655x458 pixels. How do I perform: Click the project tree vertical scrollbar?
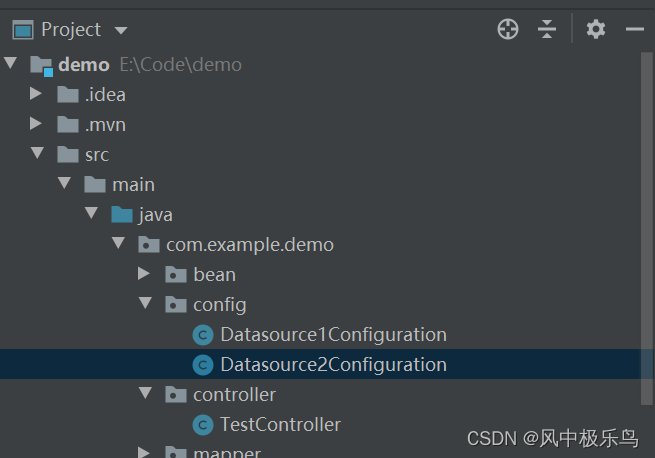(x=647, y=229)
